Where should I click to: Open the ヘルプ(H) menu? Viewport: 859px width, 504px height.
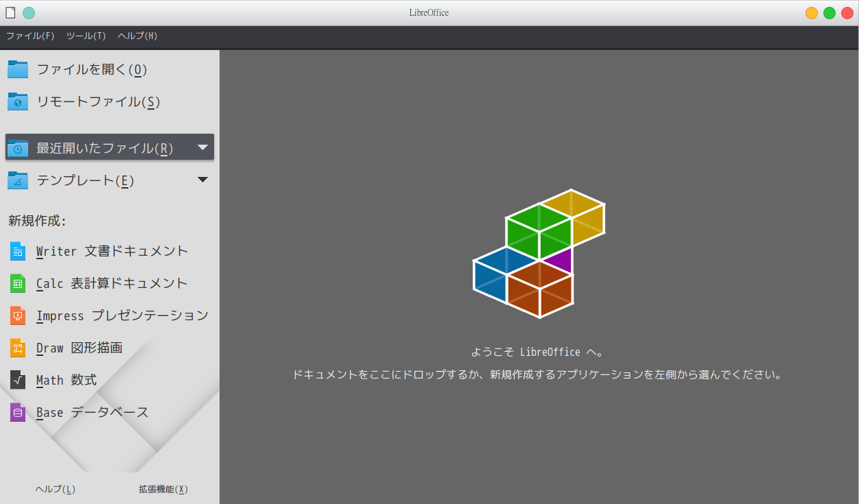pos(138,36)
